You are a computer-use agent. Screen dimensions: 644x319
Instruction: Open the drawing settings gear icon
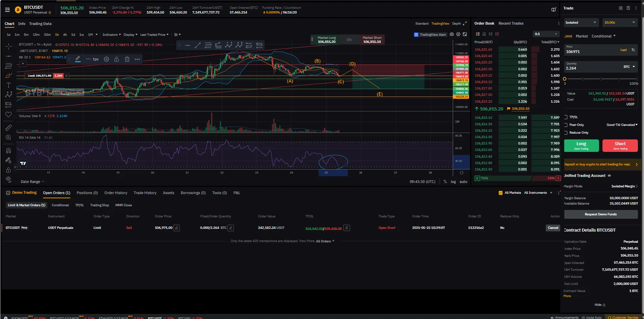[x=106, y=59]
